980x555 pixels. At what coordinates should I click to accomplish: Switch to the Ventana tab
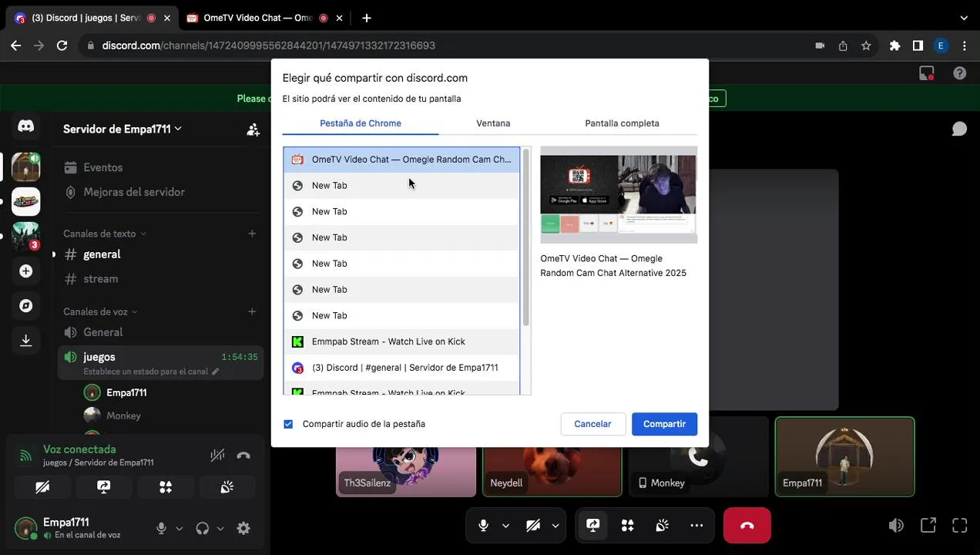point(493,123)
